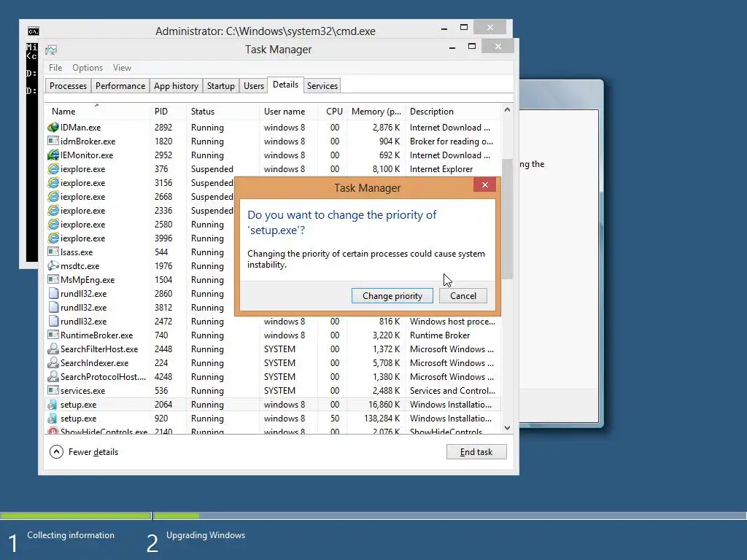
Task: Click Runtime Broker description text
Action: point(440,335)
